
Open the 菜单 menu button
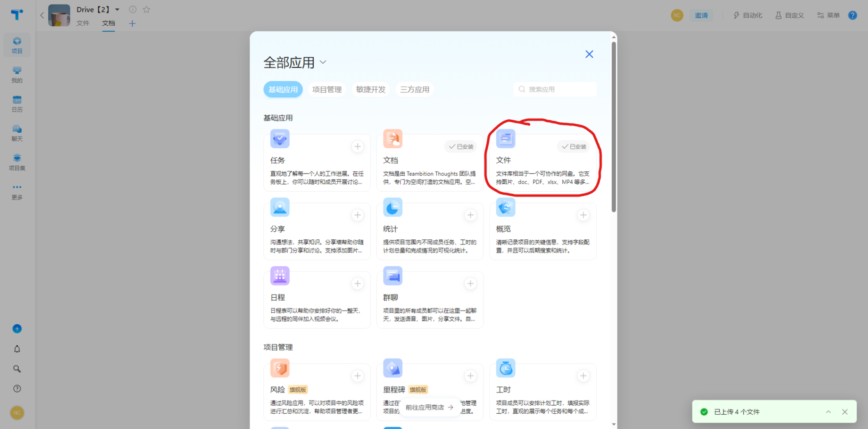(x=828, y=15)
